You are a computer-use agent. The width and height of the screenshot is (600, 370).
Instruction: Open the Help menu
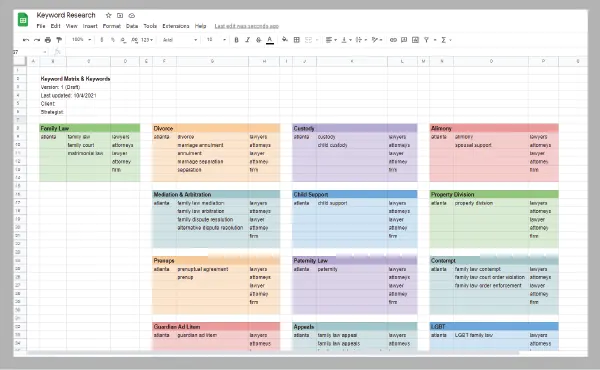click(x=201, y=26)
